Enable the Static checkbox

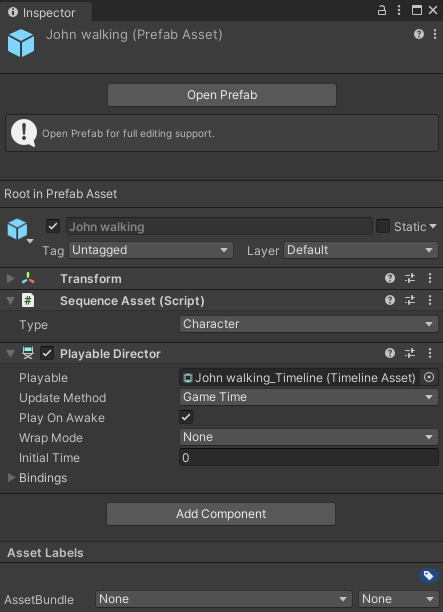point(383,226)
